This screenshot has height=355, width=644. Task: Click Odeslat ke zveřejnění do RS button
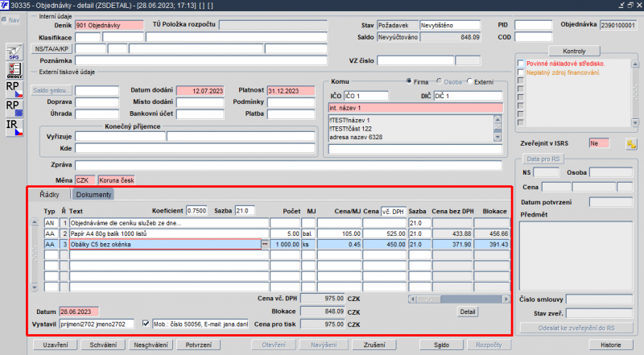576,328
